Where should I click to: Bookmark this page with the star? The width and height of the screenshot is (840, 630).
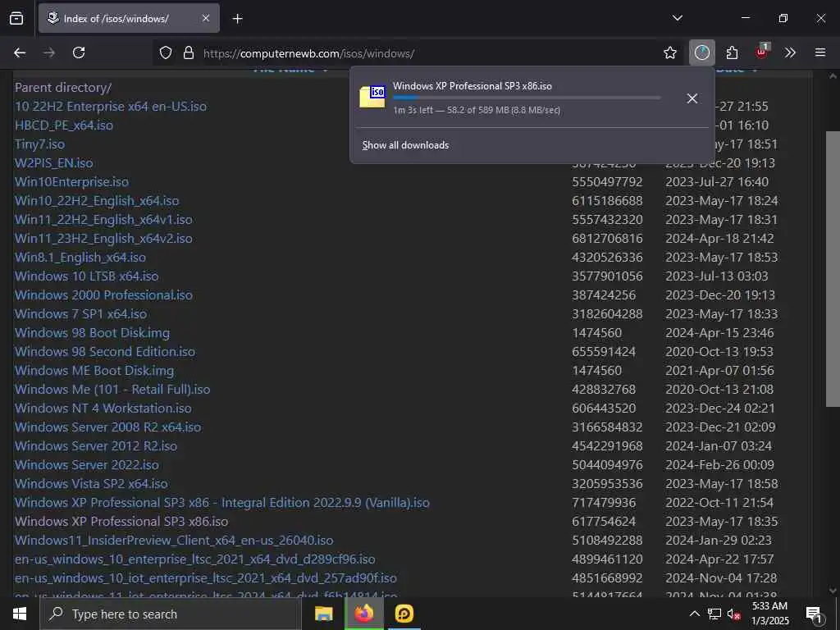point(669,52)
